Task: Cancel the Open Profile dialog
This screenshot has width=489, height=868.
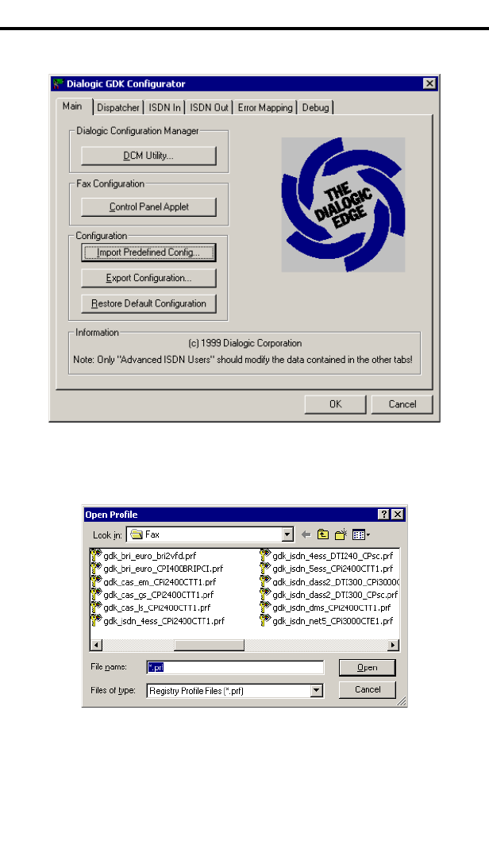Action: (x=368, y=690)
